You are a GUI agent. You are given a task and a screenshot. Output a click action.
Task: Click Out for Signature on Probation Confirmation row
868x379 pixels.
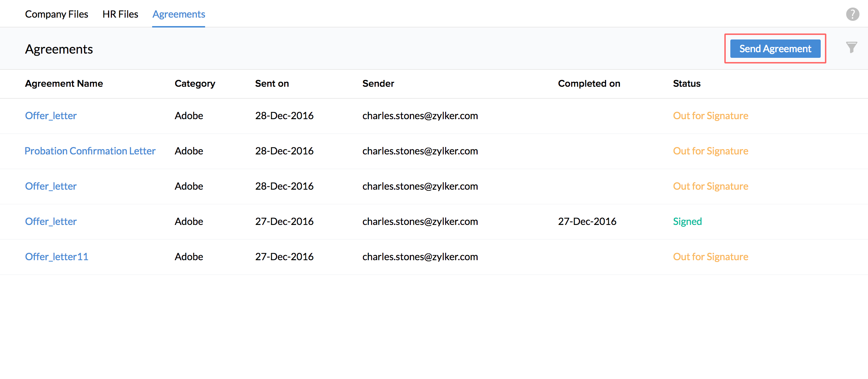[710, 151]
